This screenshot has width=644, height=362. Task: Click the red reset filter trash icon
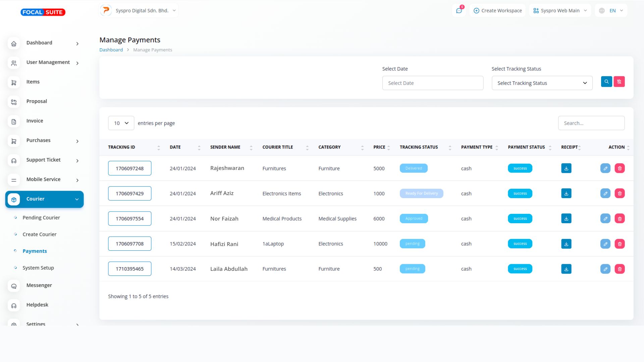click(x=619, y=82)
